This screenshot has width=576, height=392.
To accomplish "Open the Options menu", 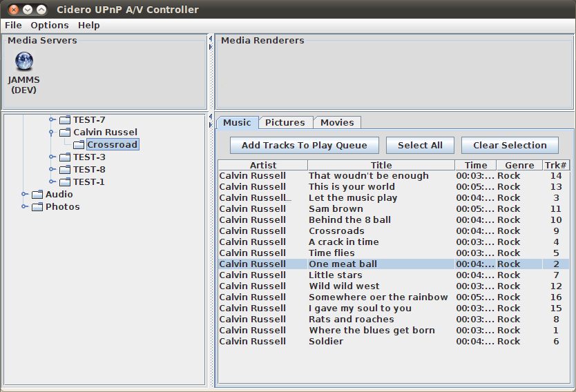I will click(50, 26).
